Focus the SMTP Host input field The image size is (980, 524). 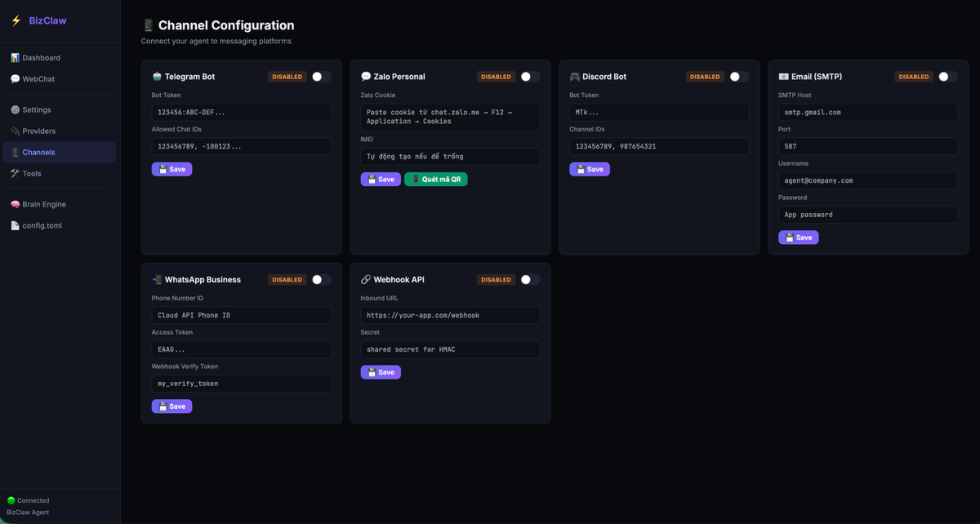coord(867,112)
